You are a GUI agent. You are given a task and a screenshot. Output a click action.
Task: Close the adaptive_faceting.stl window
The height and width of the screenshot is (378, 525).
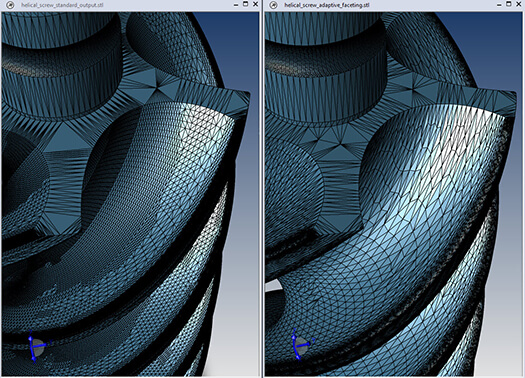pos(518,4)
